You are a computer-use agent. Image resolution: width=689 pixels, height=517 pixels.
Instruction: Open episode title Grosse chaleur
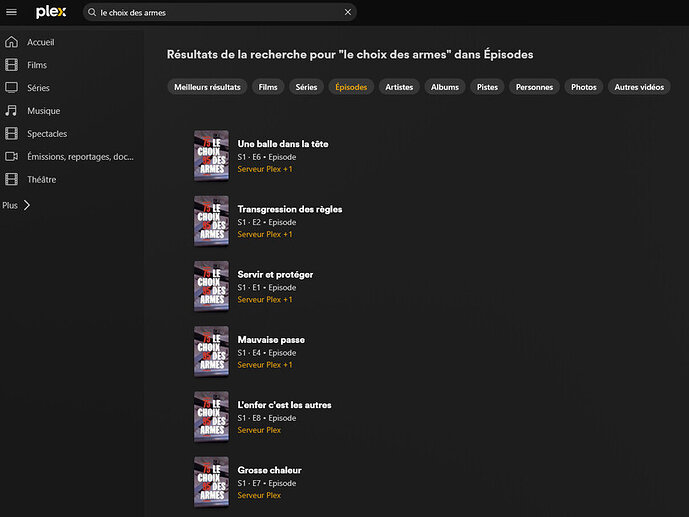tap(269, 470)
